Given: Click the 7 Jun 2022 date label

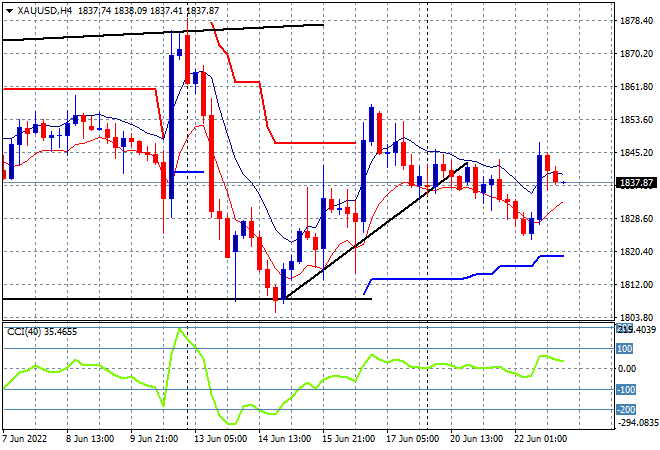Looking at the screenshot, I should pyautogui.click(x=25, y=439).
